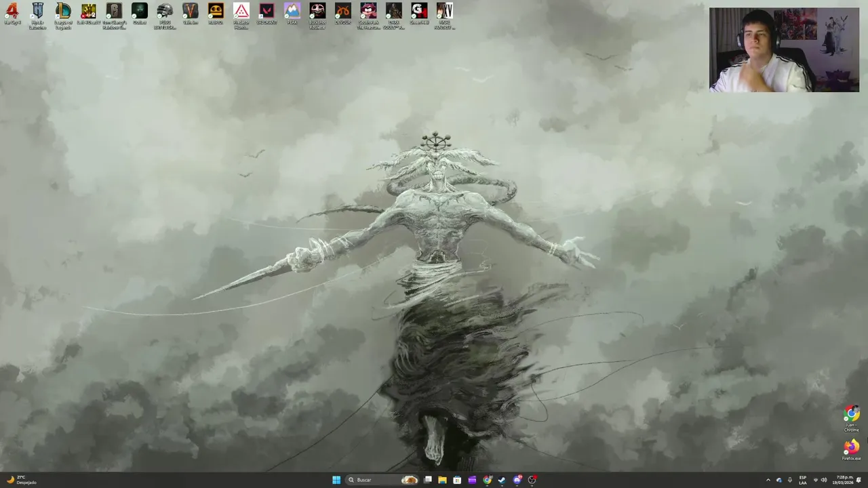Select the Valheim desktop icon
The width and height of the screenshot is (868, 488).
[x=190, y=14]
